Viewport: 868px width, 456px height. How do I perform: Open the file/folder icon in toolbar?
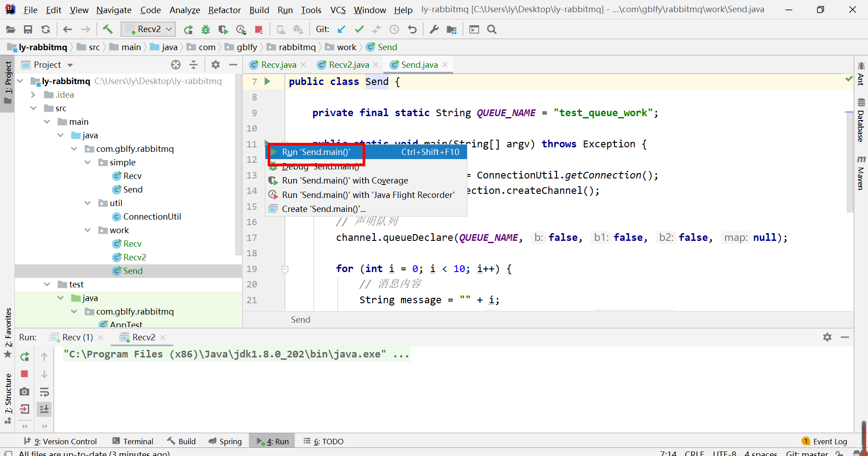point(11,30)
